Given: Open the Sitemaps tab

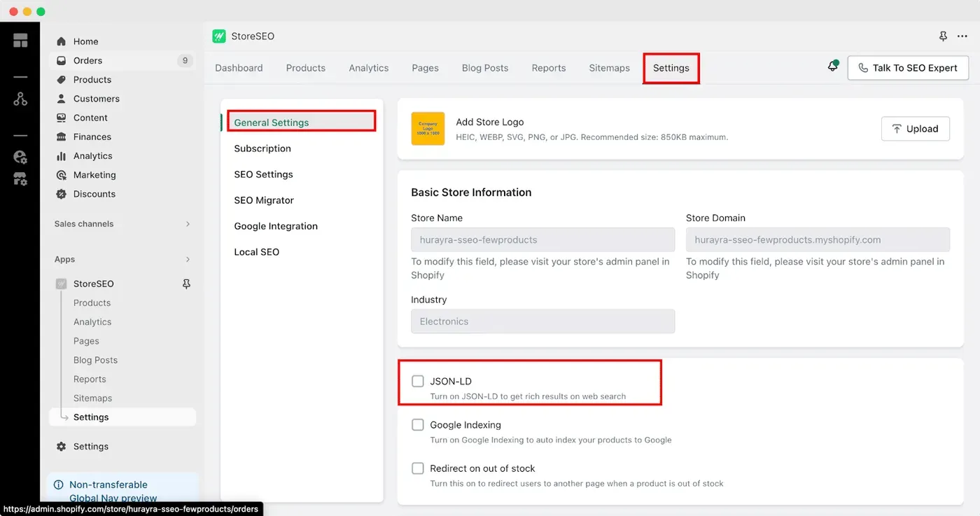Looking at the screenshot, I should point(610,68).
